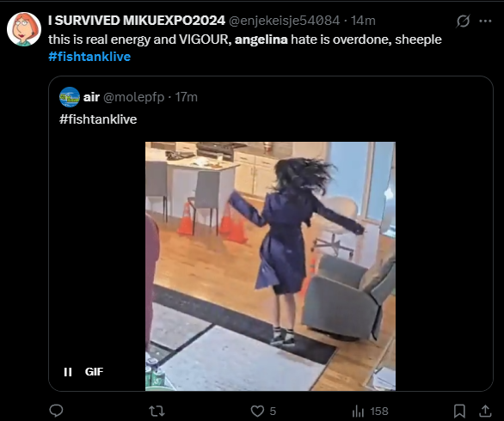Image resolution: width=504 pixels, height=421 pixels.
Task: Open the quoted tweet's air username
Action: click(x=91, y=97)
